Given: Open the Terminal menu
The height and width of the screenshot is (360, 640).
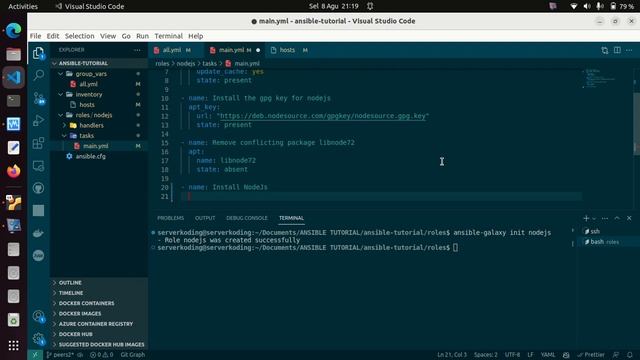Looking at the screenshot, I should click(168, 36).
